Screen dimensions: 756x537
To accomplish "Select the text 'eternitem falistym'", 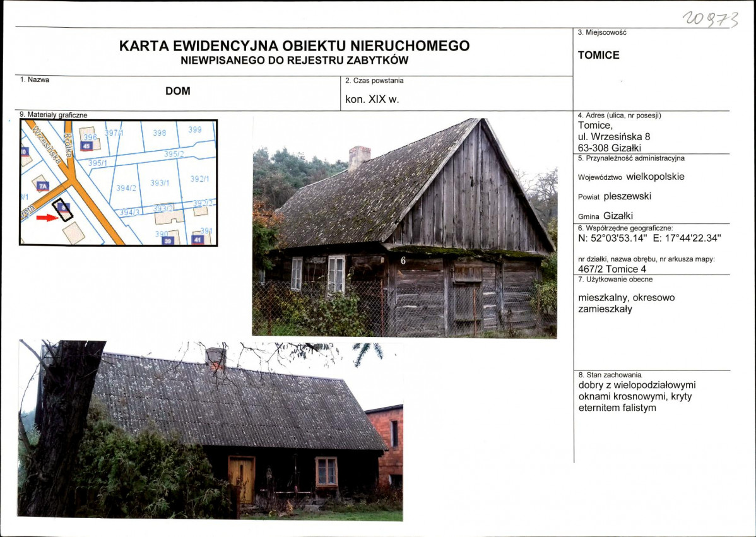I will [x=617, y=408].
